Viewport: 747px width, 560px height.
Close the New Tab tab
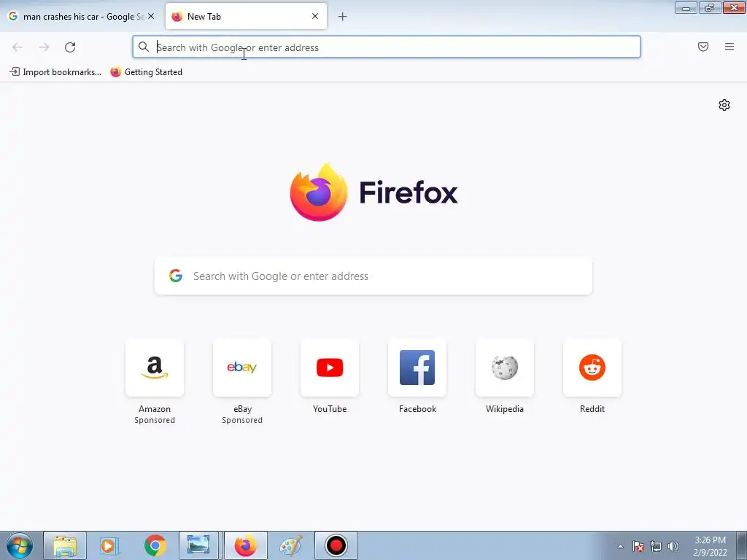(x=315, y=16)
